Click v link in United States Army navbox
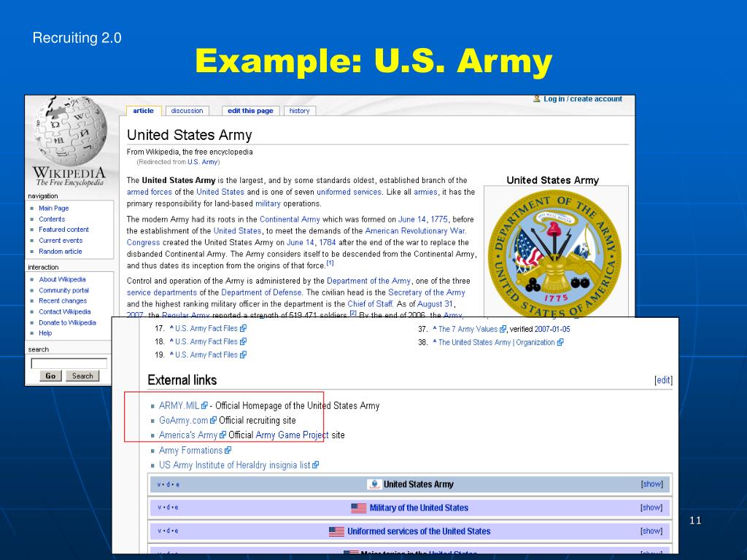 (159, 485)
